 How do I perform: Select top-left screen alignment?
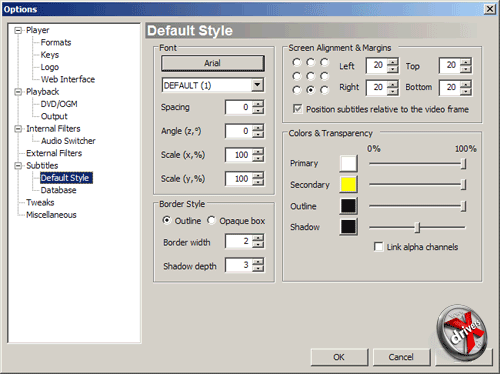tap(296, 62)
